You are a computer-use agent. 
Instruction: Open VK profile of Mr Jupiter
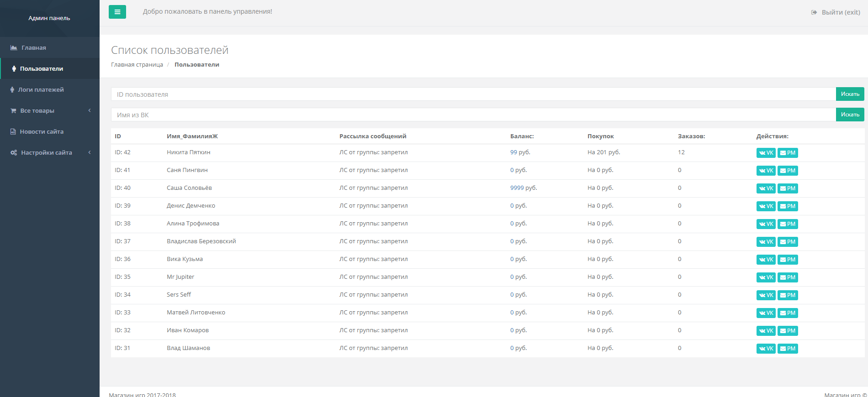click(766, 277)
